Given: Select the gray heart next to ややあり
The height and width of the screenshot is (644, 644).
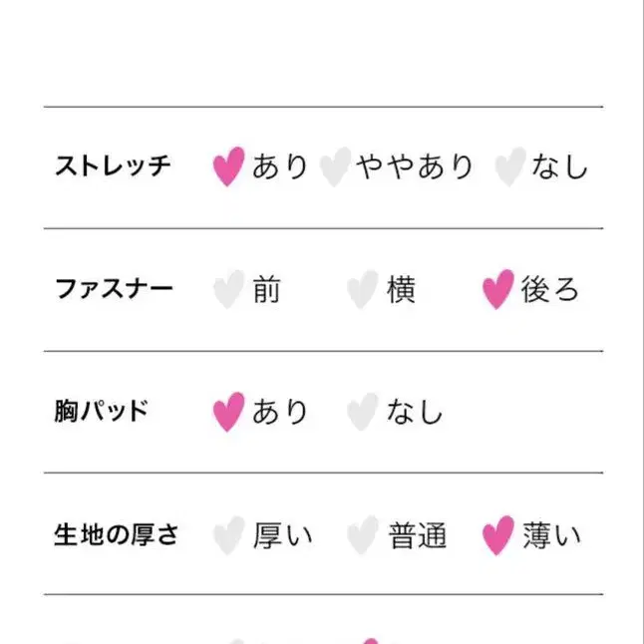Looking at the screenshot, I should pyautogui.click(x=336, y=166).
